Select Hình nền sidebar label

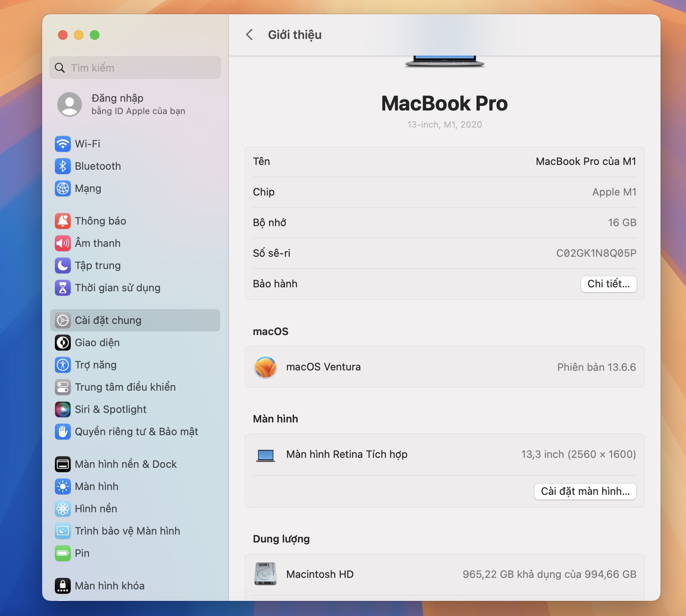96,509
